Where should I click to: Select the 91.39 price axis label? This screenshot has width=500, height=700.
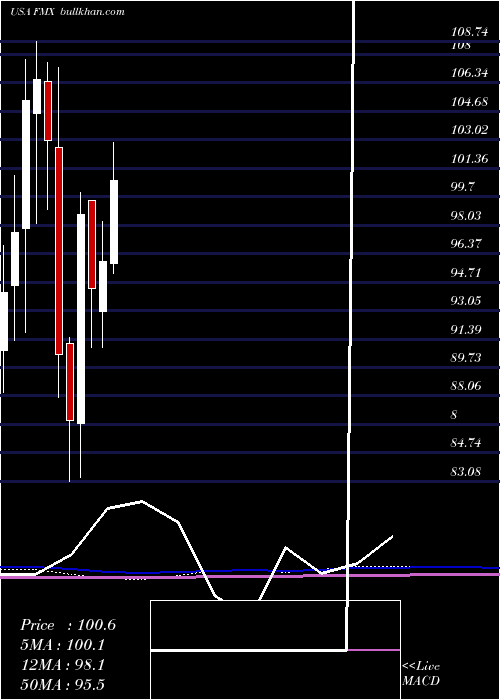coord(467,329)
